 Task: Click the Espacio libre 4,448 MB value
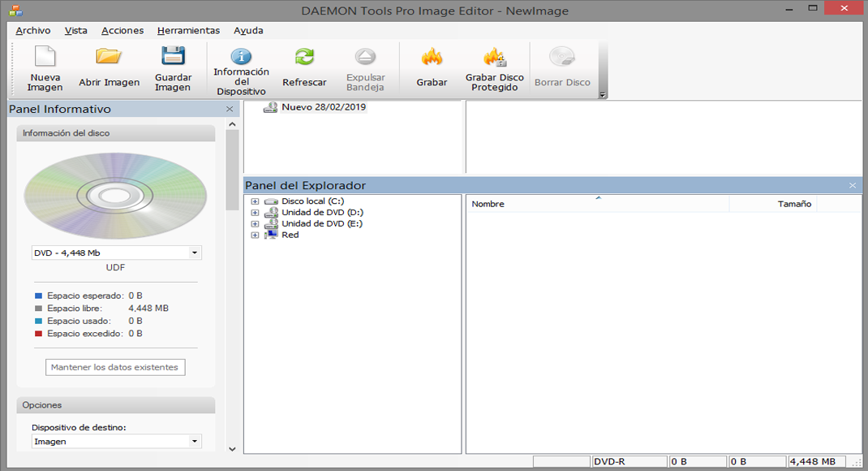click(148, 309)
